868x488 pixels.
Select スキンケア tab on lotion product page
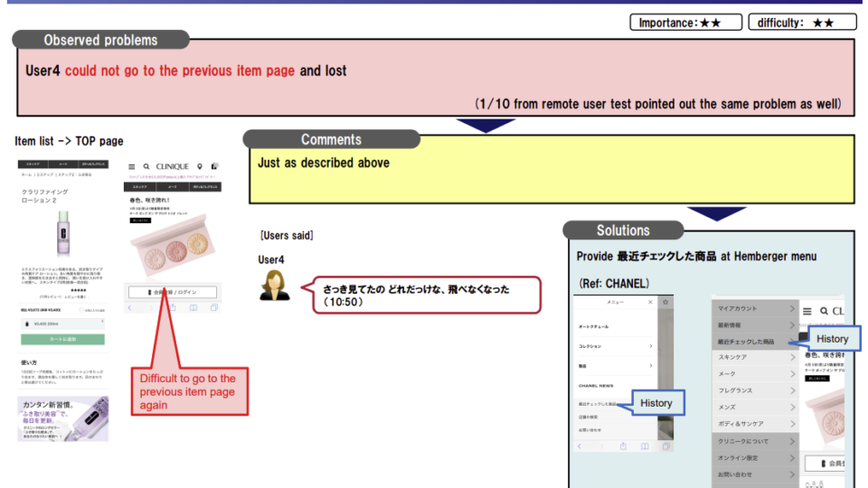coord(33,164)
